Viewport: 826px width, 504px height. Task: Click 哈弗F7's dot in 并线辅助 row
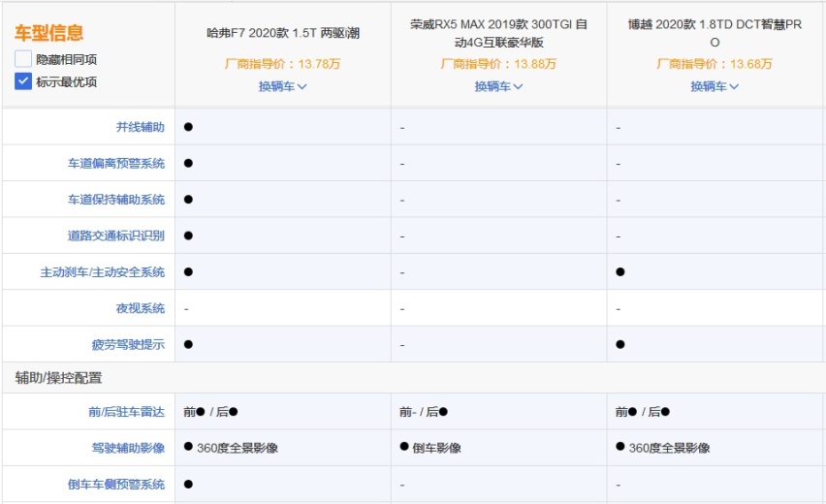tap(188, 127)
